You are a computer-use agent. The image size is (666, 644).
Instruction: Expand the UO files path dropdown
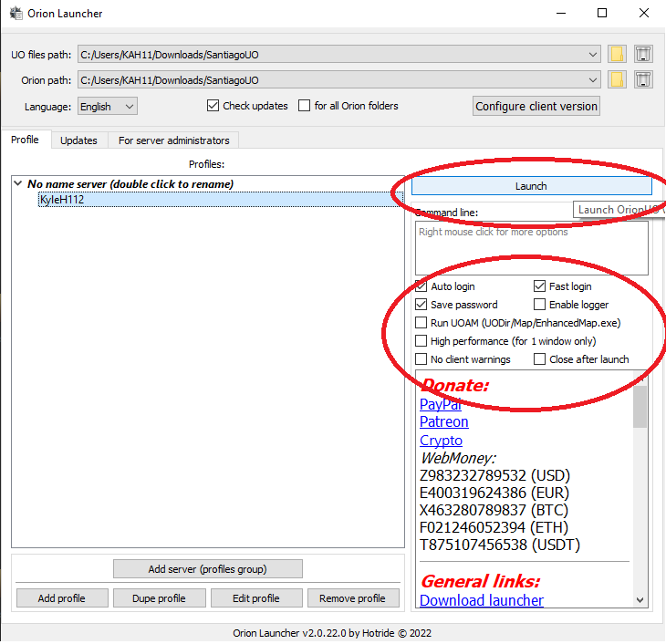594,55
